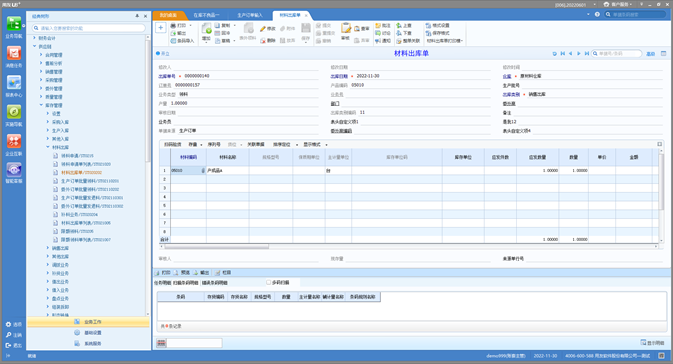Image resolution: width=673 pixels, height=364 pixels.
Task: Open 补料业务 item in navigation tree
Action: pos(79,215)
